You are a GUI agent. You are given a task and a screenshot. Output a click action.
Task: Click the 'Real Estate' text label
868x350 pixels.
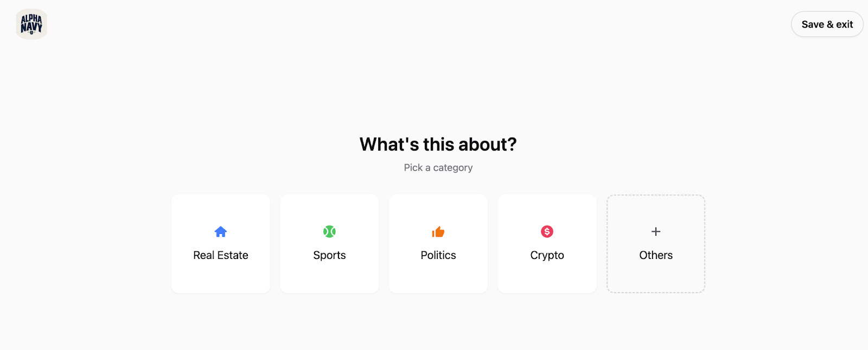pos(220,255)
